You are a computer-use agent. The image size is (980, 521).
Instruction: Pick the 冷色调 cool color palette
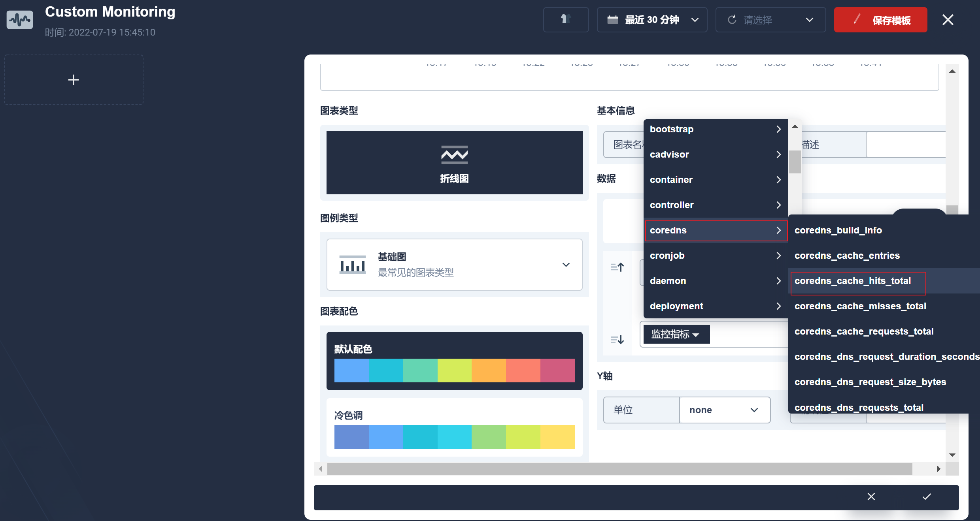tap(454, 428)
